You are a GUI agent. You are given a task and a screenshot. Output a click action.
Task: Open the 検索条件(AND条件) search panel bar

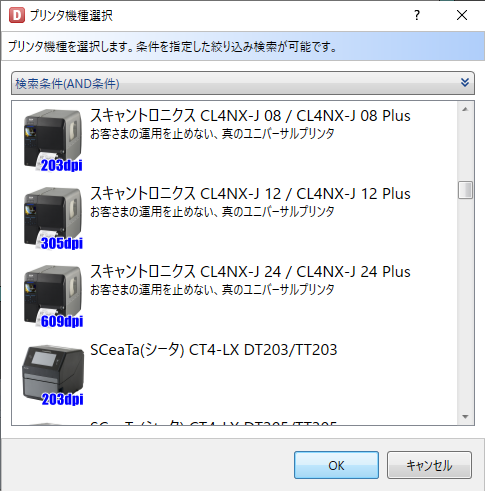243,83
